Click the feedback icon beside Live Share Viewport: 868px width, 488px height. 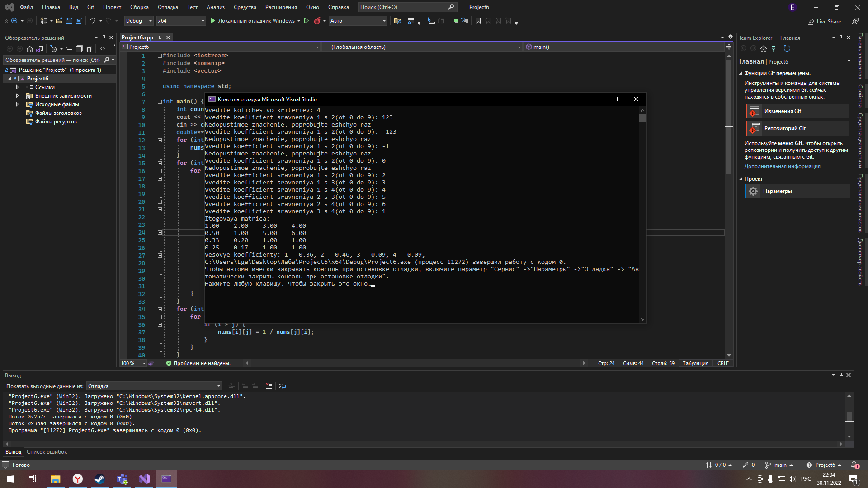pos(855,21)
